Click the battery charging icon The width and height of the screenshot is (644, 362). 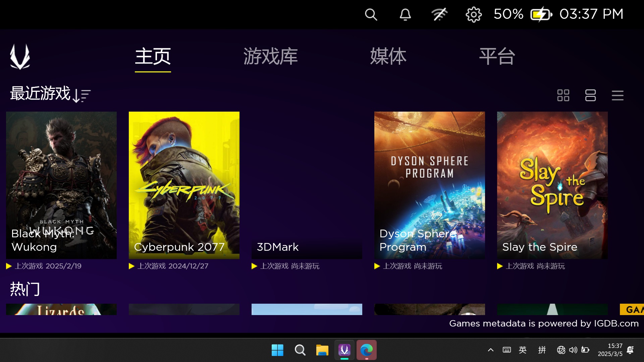(541, 14)
